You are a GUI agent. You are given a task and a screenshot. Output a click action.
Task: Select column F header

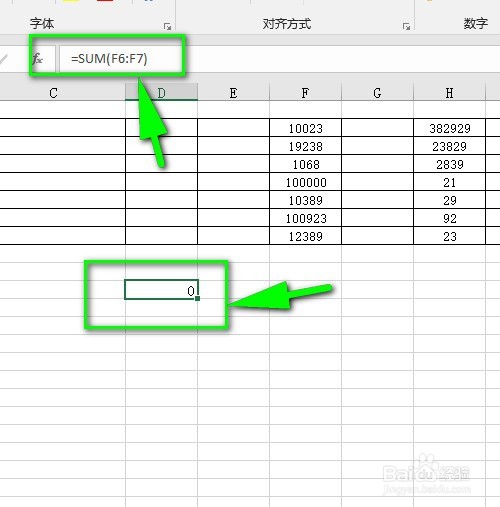[305, 92]
